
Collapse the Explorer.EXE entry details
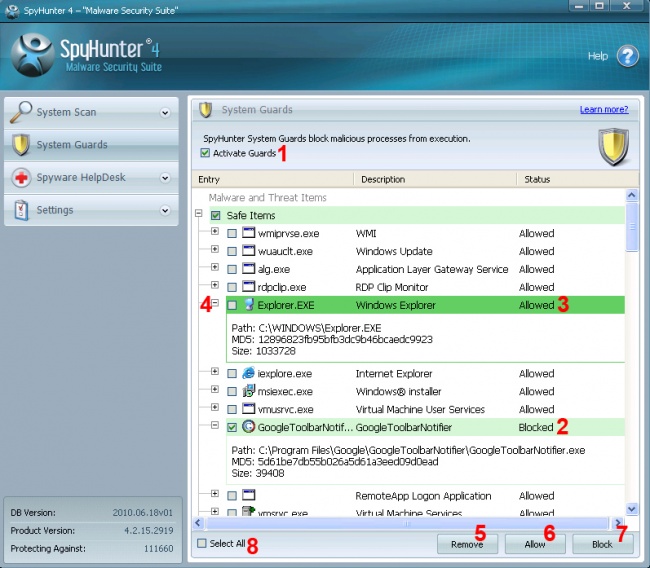[x=215, y=305]
